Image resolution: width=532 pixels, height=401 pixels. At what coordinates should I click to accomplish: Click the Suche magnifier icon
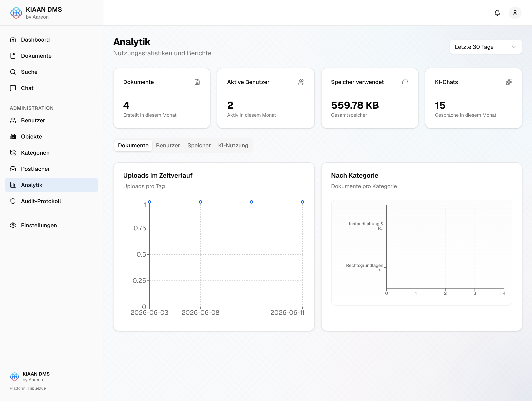point(13,72)
